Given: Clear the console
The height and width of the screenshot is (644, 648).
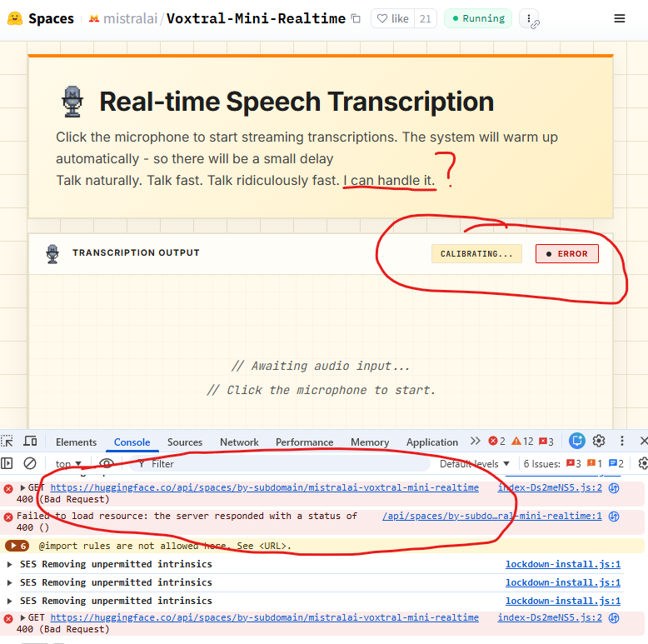Looking at the screenshot, I should [x=30, y=463].
